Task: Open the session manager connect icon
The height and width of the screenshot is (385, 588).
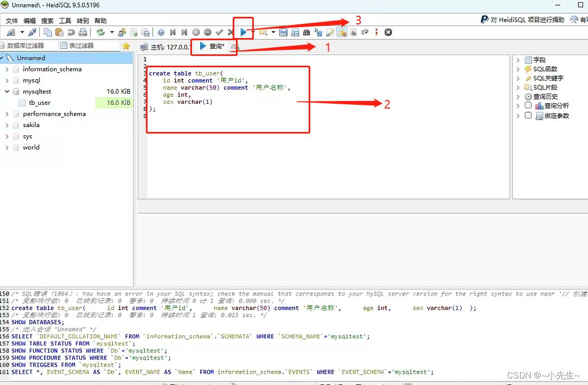Action: 11,33
